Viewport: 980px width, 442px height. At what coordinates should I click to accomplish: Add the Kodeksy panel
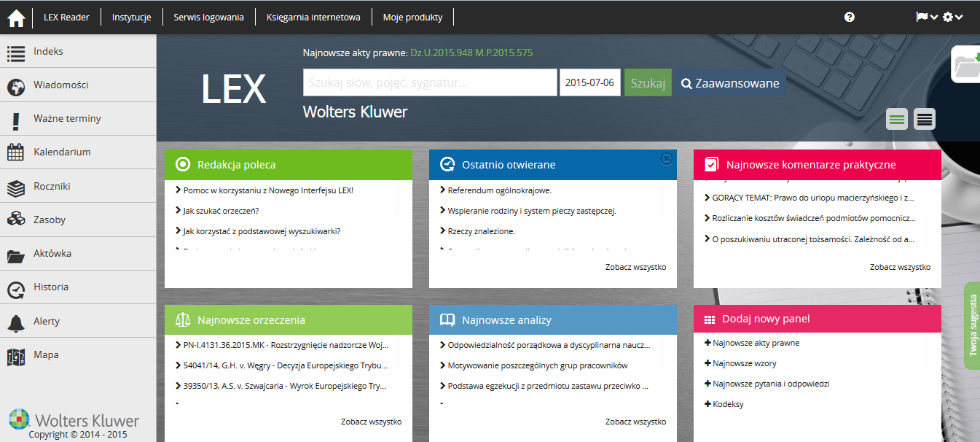coord(724,404)
